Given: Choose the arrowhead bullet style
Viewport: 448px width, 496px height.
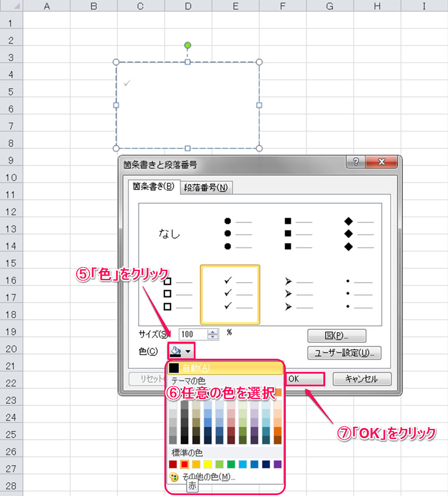Looking at the screenshot, I should point(298,294).
